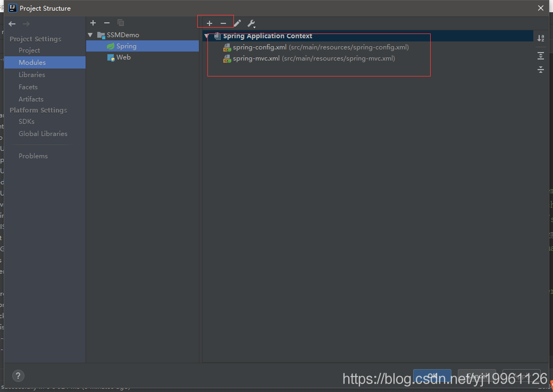Sort fileset entries alphabetically
Image resolution: width=553 pixels, height=392 pixels.
tap(541, 38)
